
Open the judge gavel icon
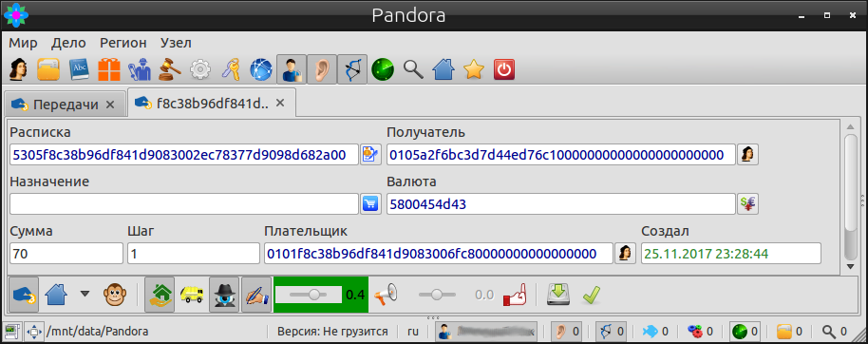click(170, 69)
